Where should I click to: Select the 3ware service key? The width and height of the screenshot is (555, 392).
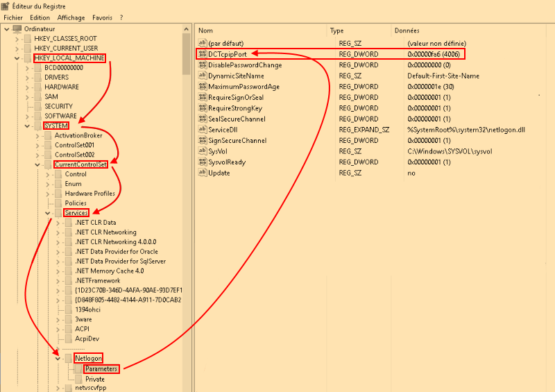[83, 319]
